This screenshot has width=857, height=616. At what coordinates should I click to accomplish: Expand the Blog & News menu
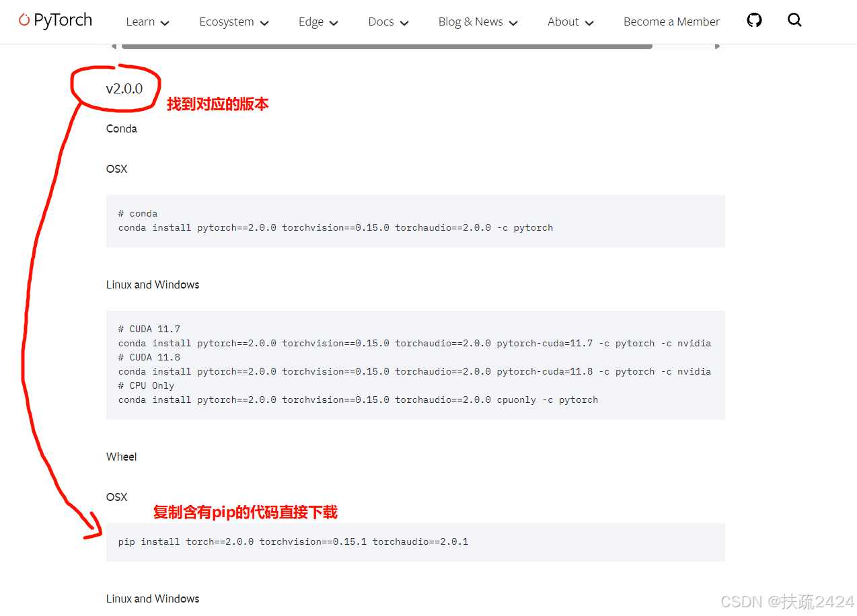pos(478,22)
